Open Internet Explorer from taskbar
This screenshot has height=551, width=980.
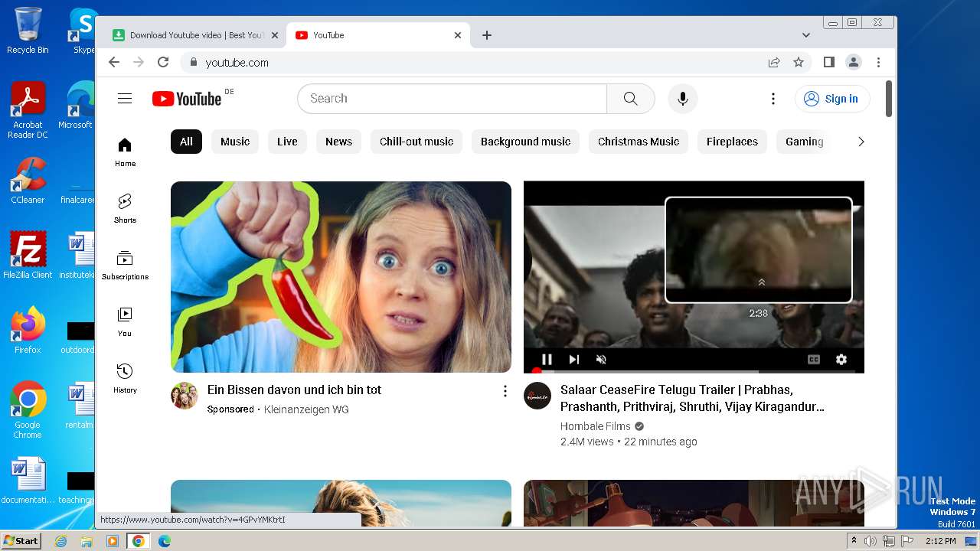(x=60, y=541)
